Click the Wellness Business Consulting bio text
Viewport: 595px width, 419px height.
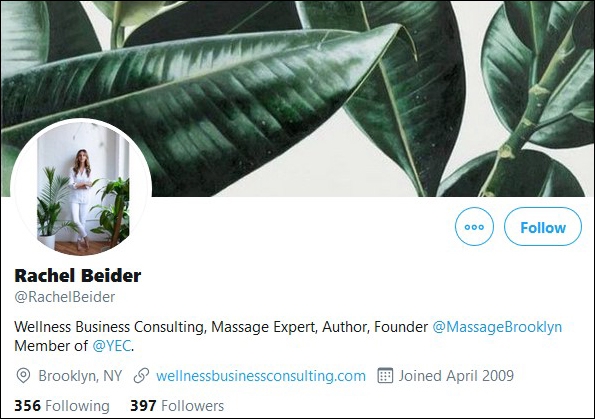pyautogui.click(x=111, y=327)
